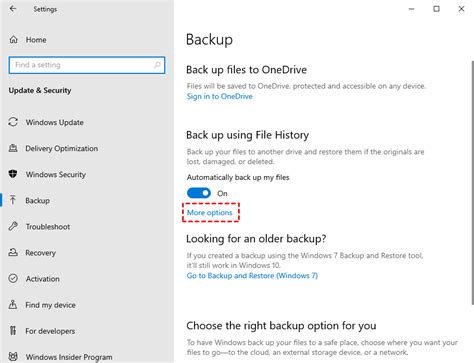Viewport: 474px width, 363px height.
Task: Click Sign in to OneDrive link
Action: [220, 96]
